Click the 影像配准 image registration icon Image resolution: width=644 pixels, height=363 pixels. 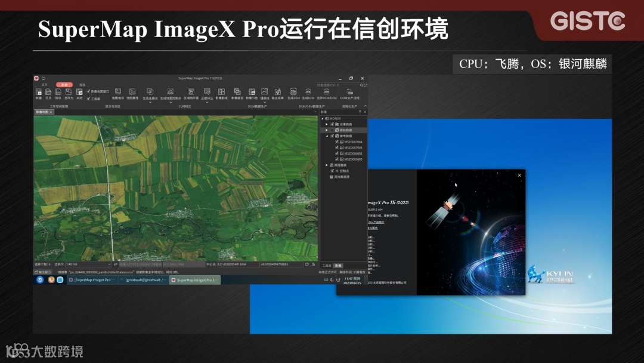point(221,91)
